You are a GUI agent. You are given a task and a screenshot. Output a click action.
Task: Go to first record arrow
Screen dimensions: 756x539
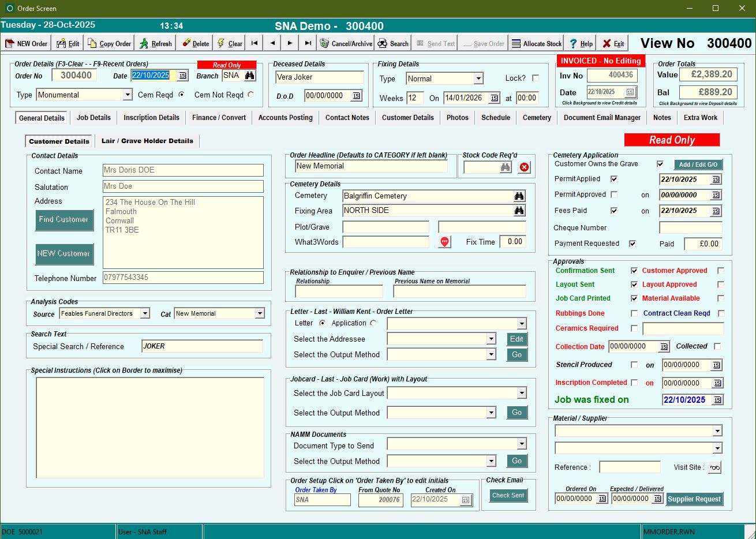pyautogui.click(x=255, y=43)
